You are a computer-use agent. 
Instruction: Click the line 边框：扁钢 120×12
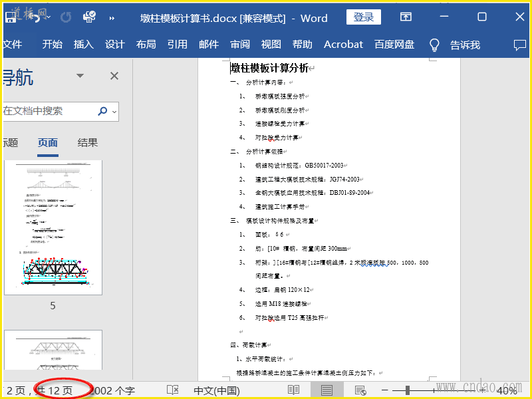(282, 290)
